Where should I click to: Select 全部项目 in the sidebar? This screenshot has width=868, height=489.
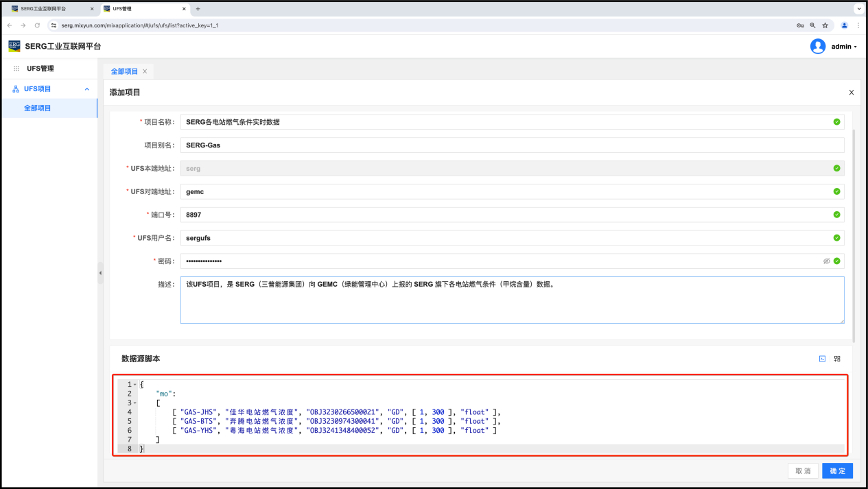click(x=38, y=108)
